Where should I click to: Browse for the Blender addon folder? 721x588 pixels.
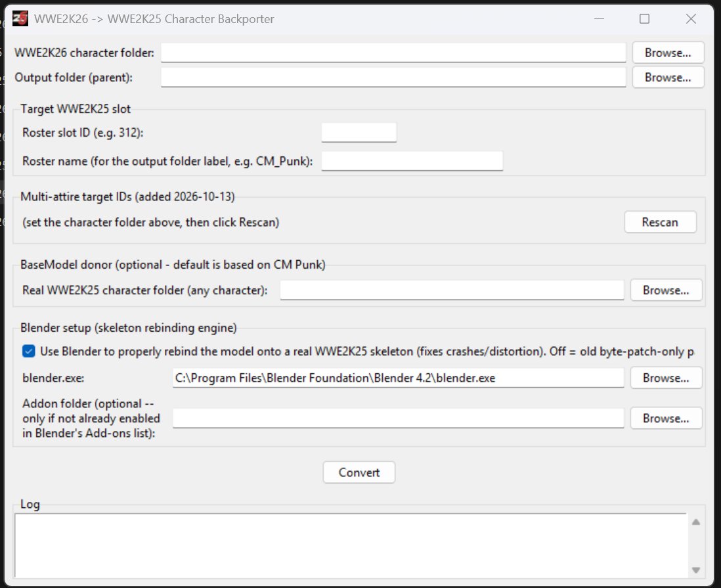click(666, 418)
